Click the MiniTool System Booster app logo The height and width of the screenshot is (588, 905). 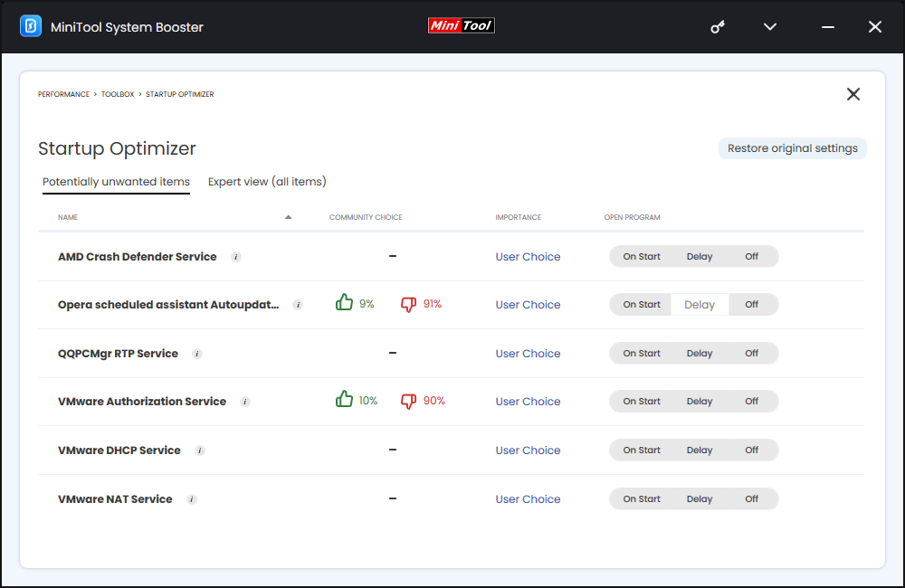31,26
